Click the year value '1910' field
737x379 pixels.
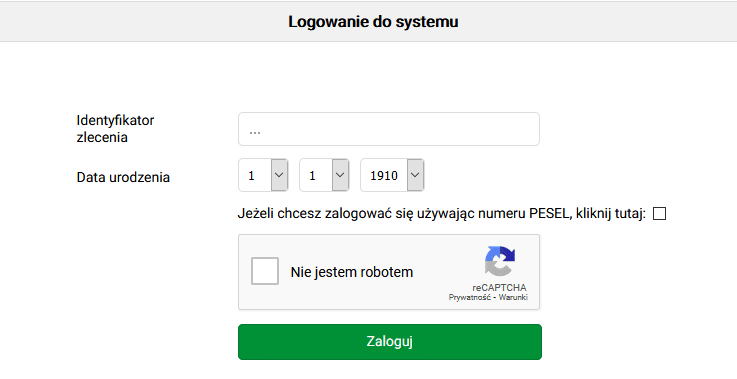(x=384, y=175)
